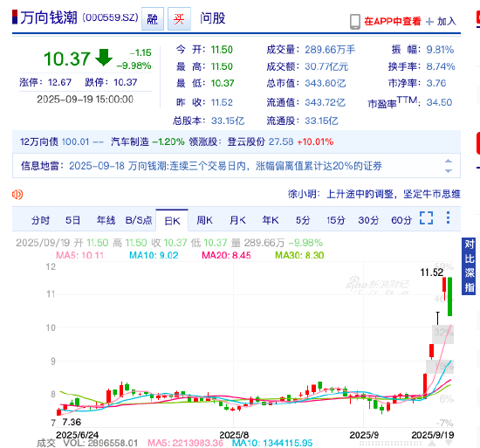Switch to the B/S点 tab
This screenshot has height=448, width=480.
(x=139, y=220)
